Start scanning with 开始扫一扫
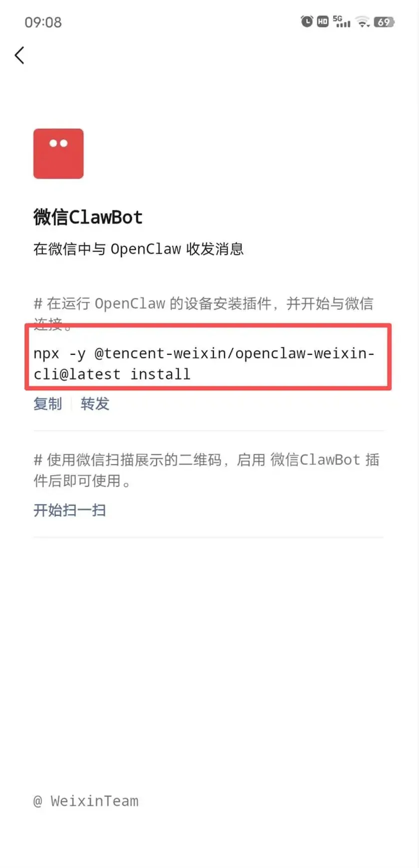 coord(69,510)
